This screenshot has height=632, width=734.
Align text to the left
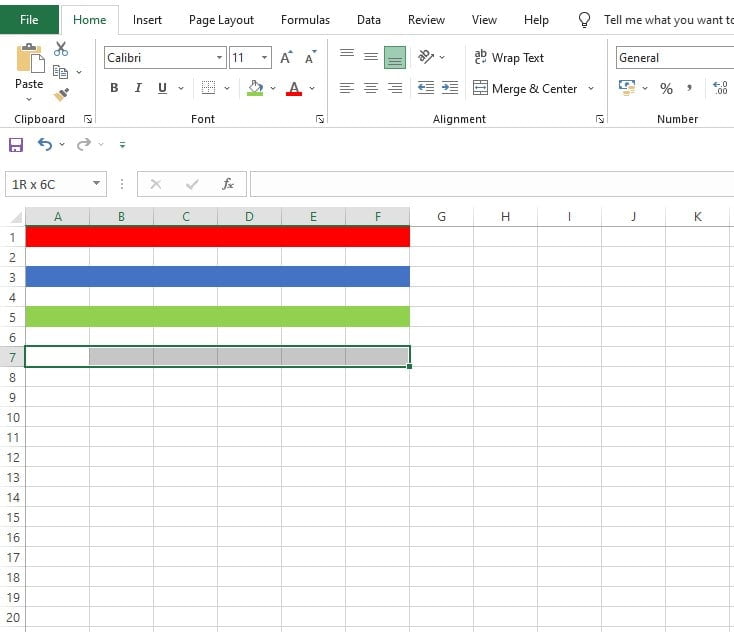click(x=347, y=88)
